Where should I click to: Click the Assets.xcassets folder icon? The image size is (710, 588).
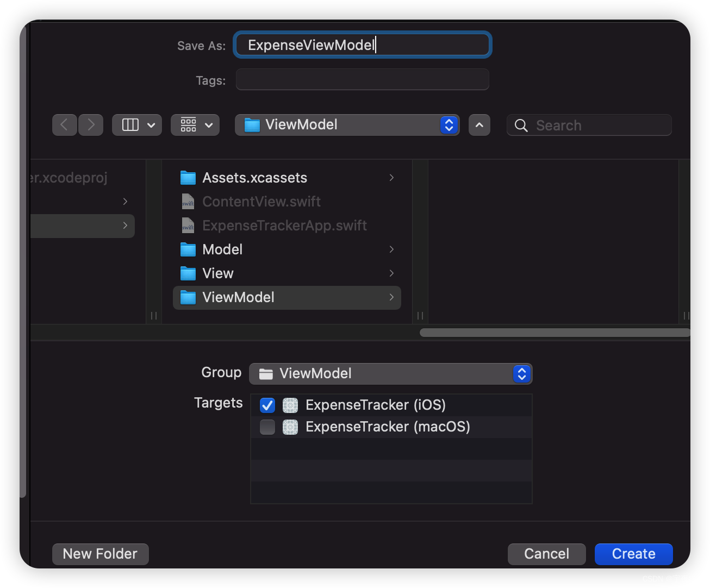[188, 178]
